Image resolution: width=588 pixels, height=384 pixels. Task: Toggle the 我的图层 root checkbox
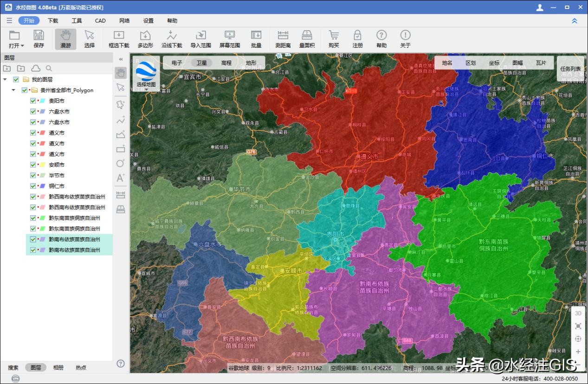(16, 80)
